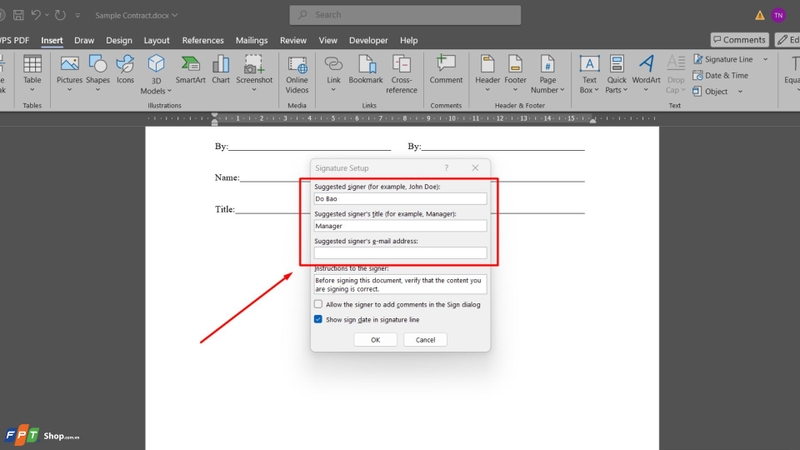800x450 pixels.
Task: Insert WordArt
Action: click(646, 73)
